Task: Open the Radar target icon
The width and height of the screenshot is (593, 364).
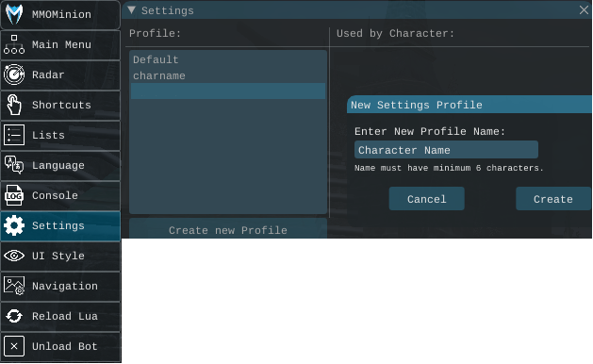Action: [14, 74]
